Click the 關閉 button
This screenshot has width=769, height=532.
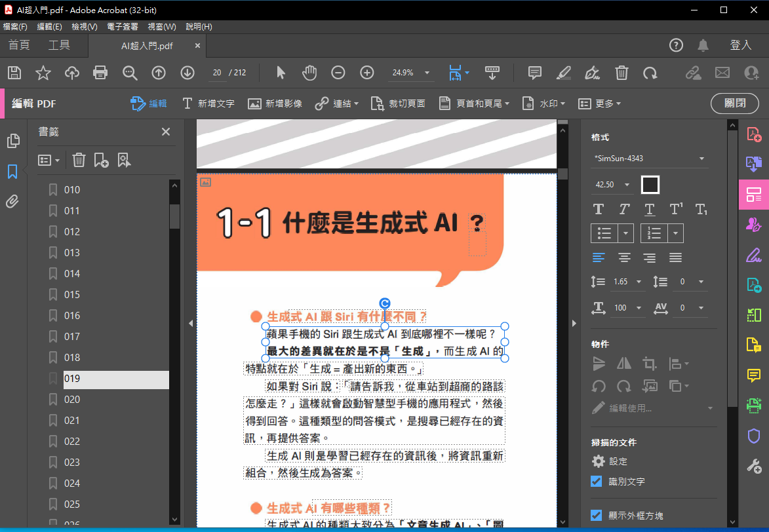click(x=734, y=104)
